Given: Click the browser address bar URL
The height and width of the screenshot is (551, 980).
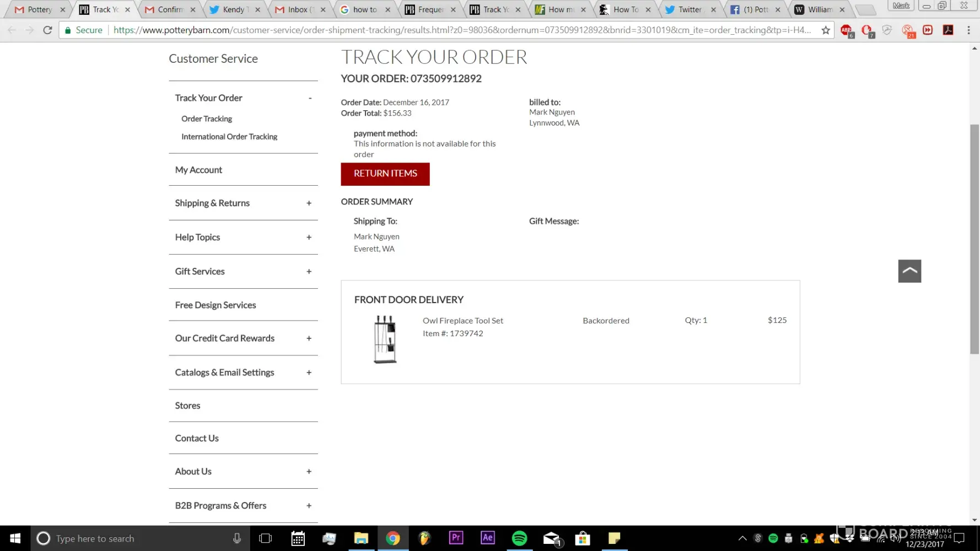Looking at the screenshot, I should click(x=462, y=30).
